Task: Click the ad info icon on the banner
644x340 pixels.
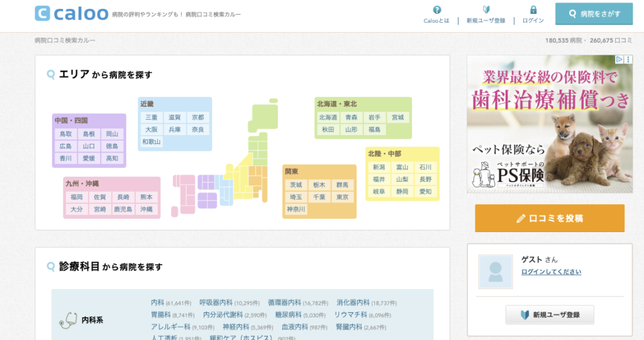Action: click(619, 60)
